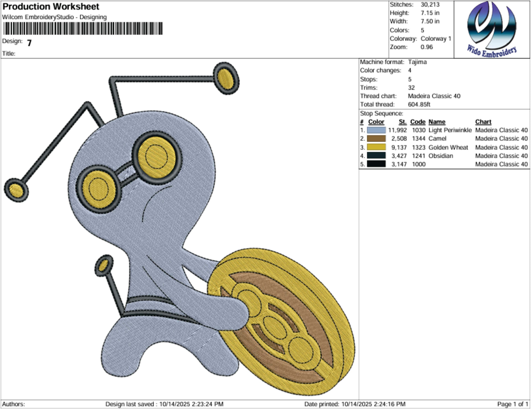The image size is (532, 411).
Task: Select the Light Periwinkle color swatch
Action: click(376, 130)
